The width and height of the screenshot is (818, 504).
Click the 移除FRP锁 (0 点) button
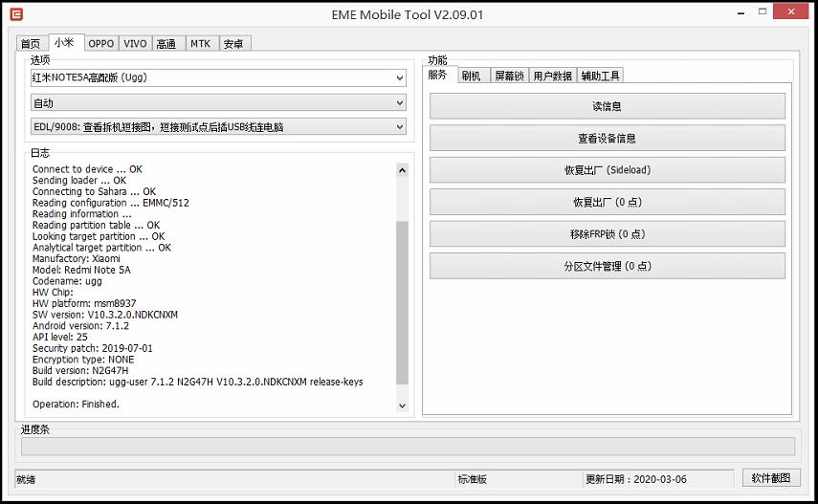click(608, 234)
